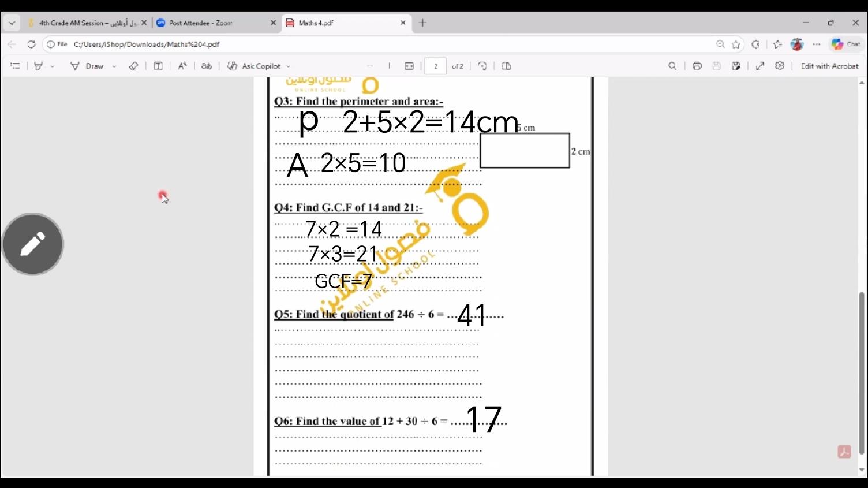Click the Add text tool icon
This screenshot has height=488, width=868.
click(158, 66)
